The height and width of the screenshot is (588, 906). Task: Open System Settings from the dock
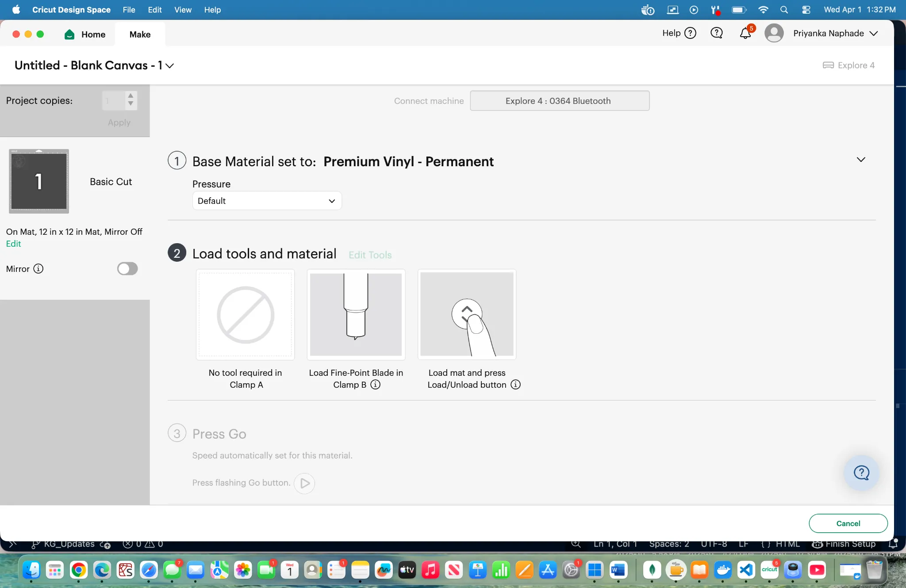pyautogui.click(x=571, y=570)
